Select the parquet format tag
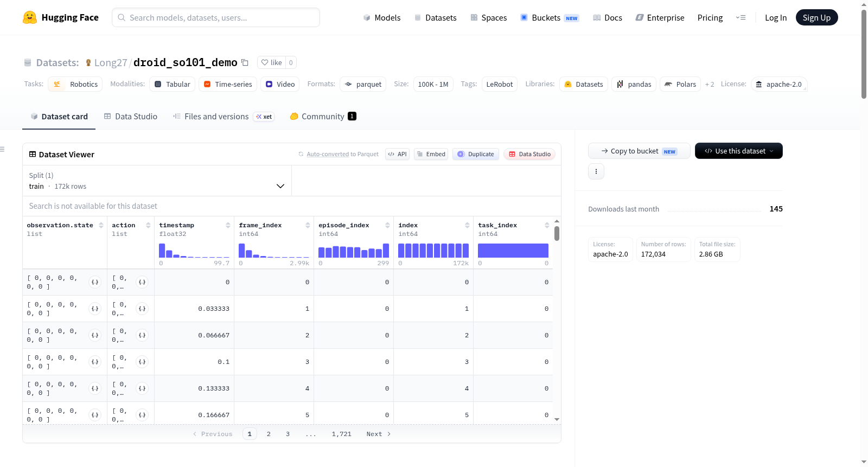This screenshot has width=868, height=467. tap(363, 84)
